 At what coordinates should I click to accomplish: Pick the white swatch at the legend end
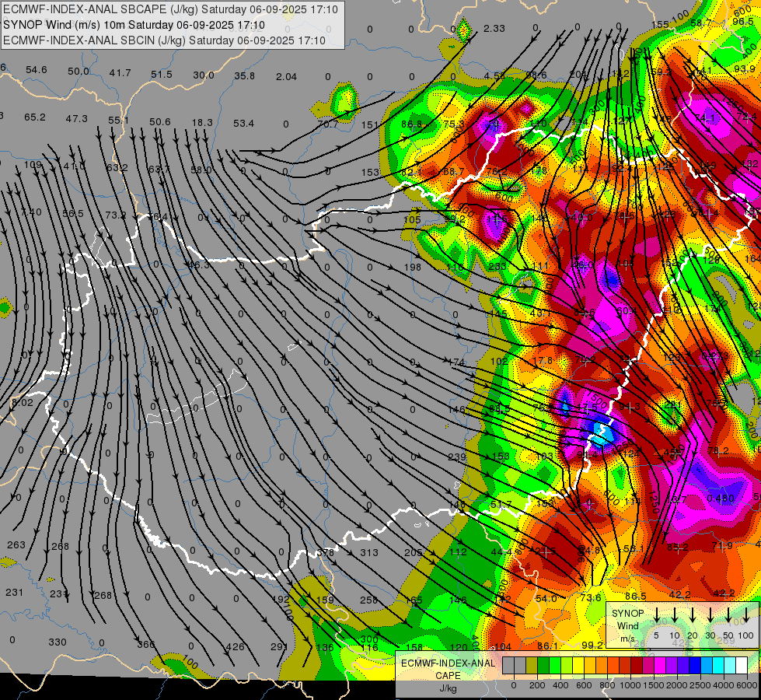741,666
